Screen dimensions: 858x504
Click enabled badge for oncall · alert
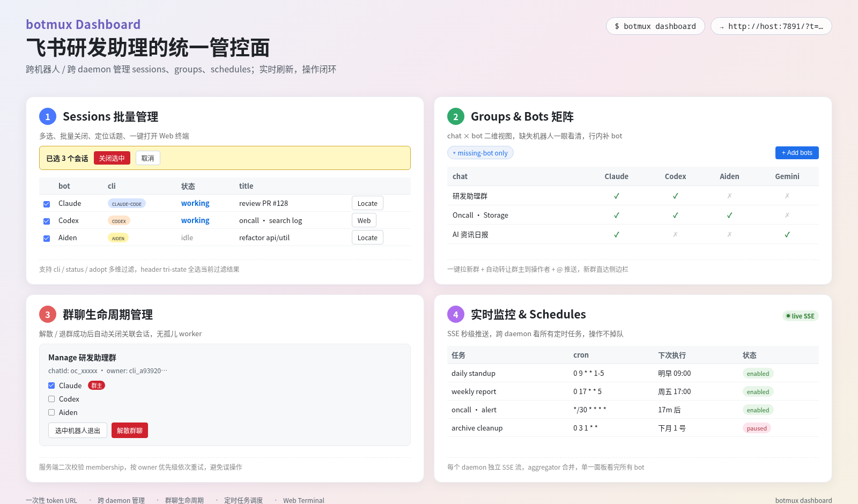point(758,410)
